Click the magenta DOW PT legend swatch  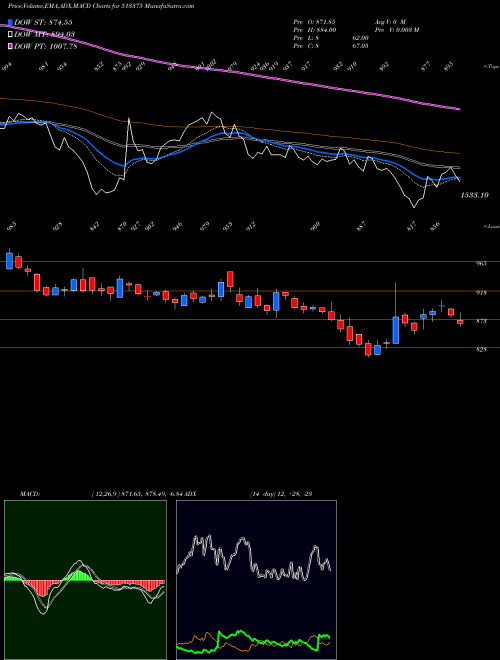(10, 46)
